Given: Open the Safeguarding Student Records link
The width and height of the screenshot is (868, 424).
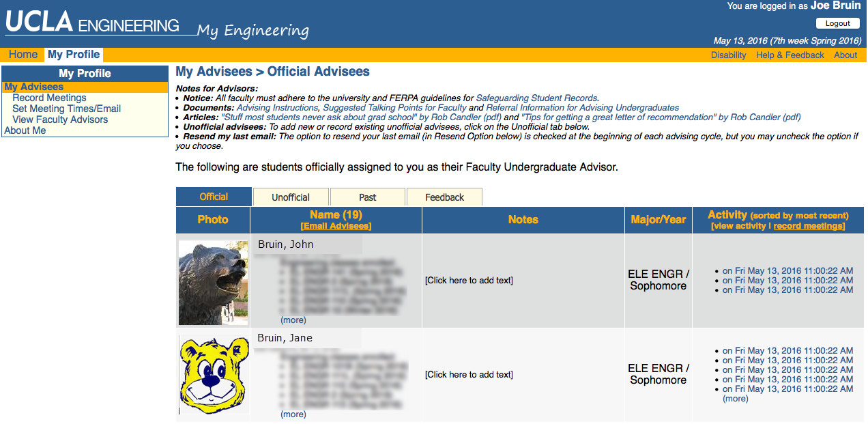Looking at the screenshot, I should click(537, 98).
